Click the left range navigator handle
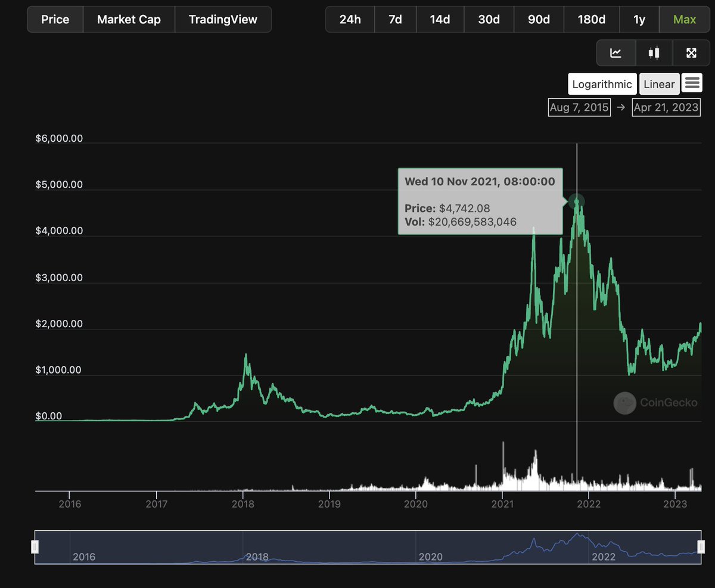Viewport: 715px width, 588px height. tap(35, 547)
